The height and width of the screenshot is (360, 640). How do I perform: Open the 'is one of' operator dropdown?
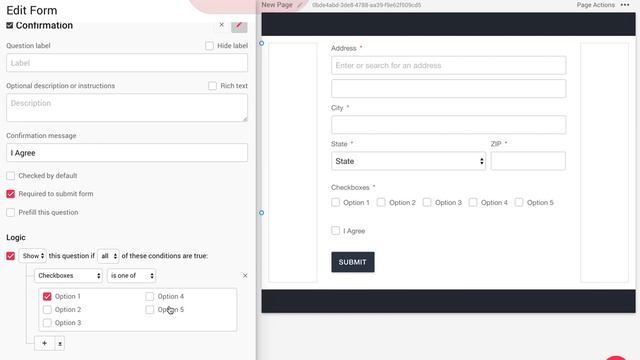[x=131, y=276]
